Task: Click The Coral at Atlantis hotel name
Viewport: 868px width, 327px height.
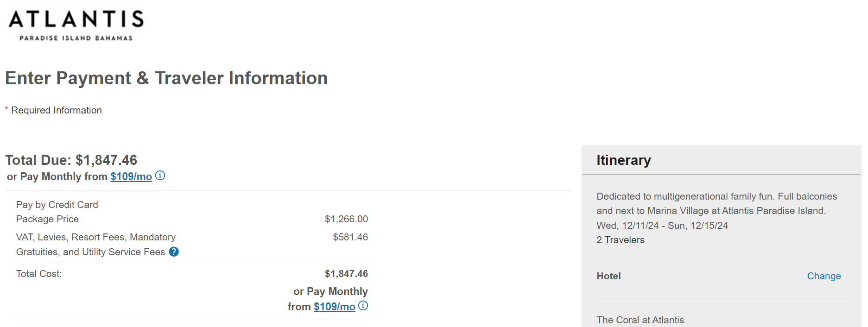Action: pos(640,320)
